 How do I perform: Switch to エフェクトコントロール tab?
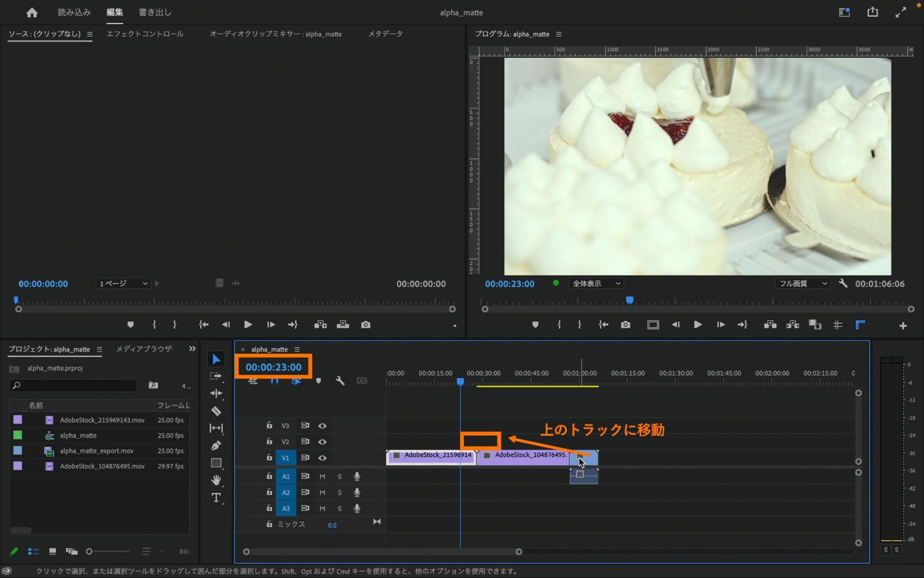(145, 34)
